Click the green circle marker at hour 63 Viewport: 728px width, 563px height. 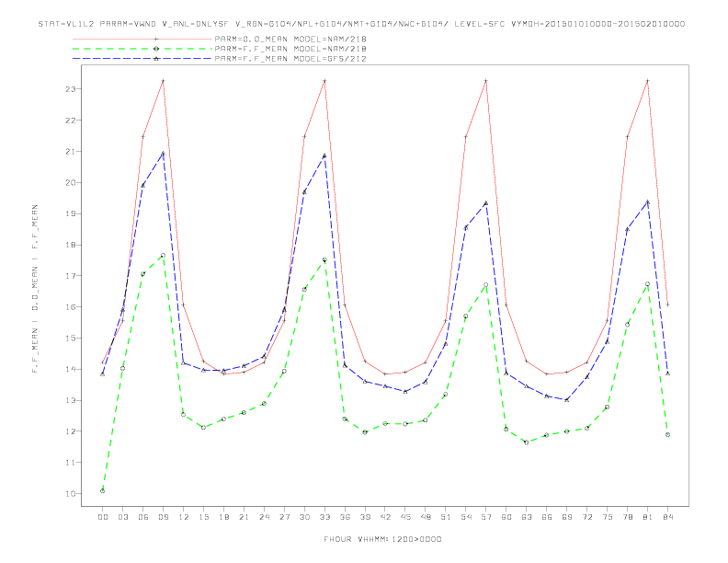526,442
